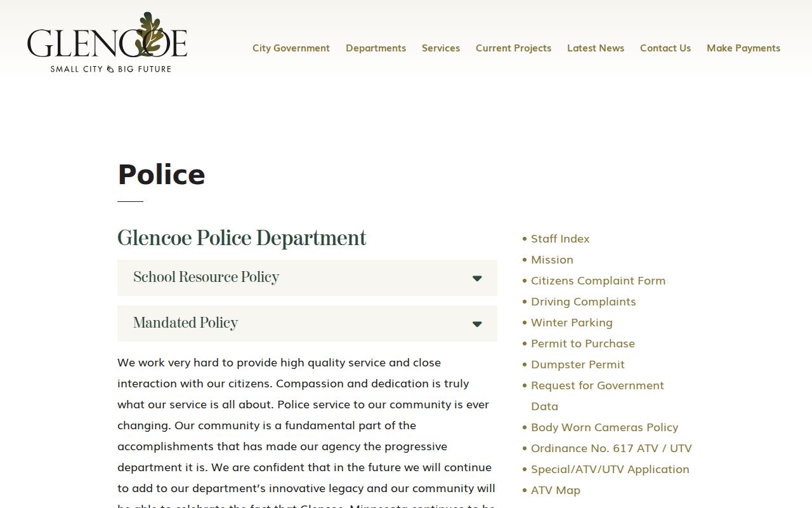Open Ordinance No. 617 ATV / UTV
This screenshot has height=508, width=812.
pos(612,448)
